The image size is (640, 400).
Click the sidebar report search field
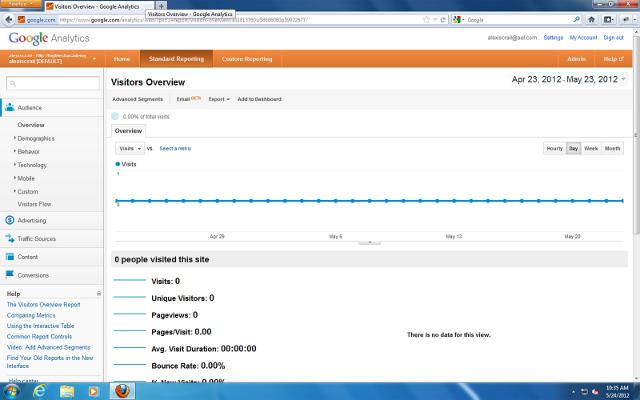50,84
